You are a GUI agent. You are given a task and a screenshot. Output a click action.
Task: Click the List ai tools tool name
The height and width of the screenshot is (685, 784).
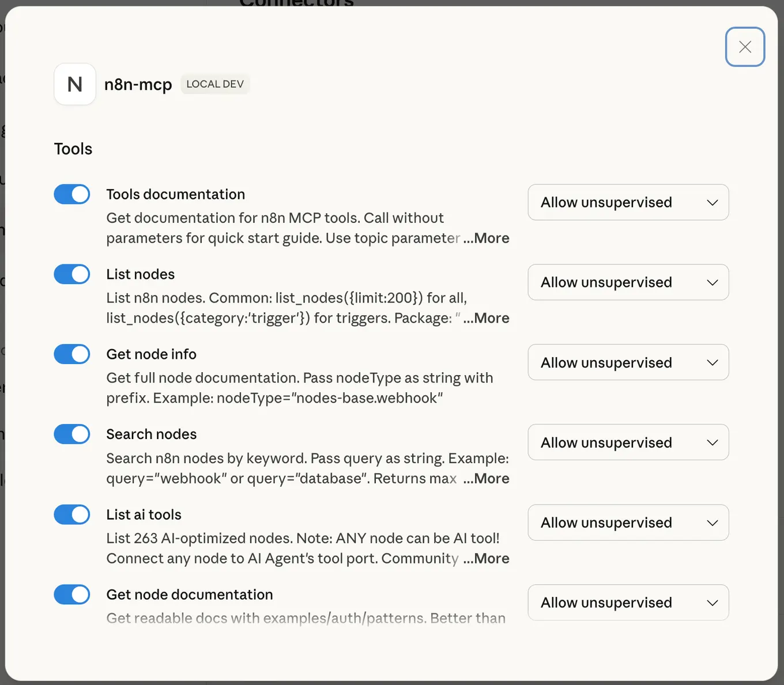144,514
